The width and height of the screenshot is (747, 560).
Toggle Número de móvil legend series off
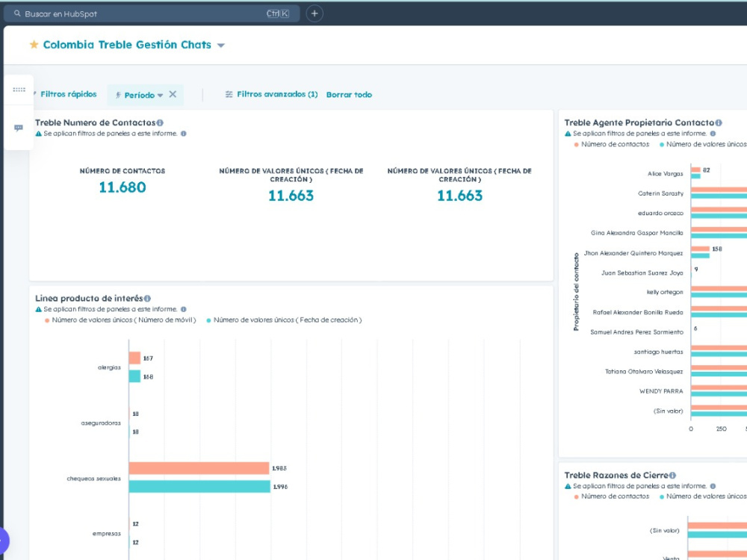tap(120, 320)
